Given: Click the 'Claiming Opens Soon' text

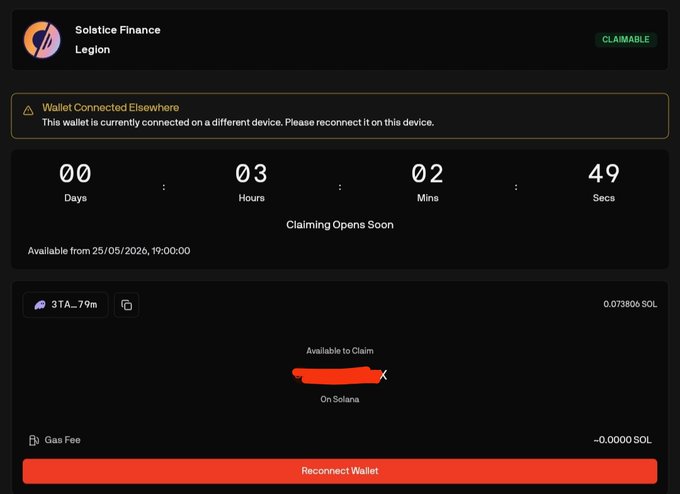Looking at the screenshot, I should 340,225.
